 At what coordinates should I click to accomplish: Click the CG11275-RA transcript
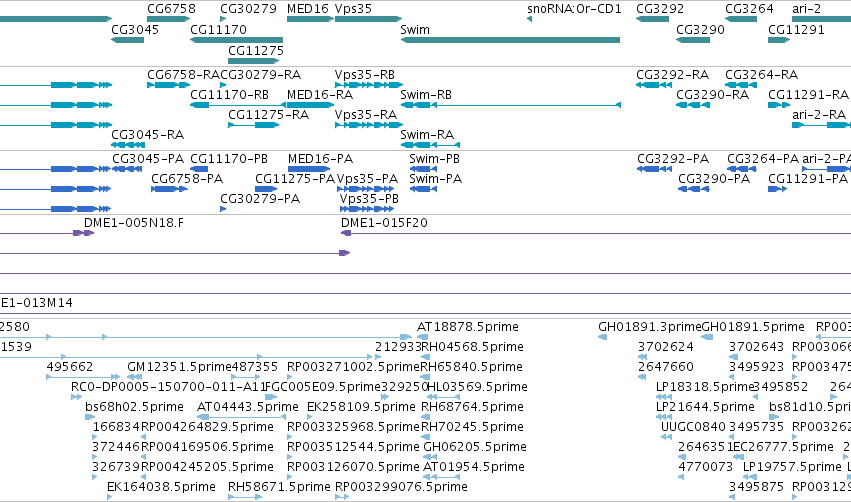(x=253, y=125)
